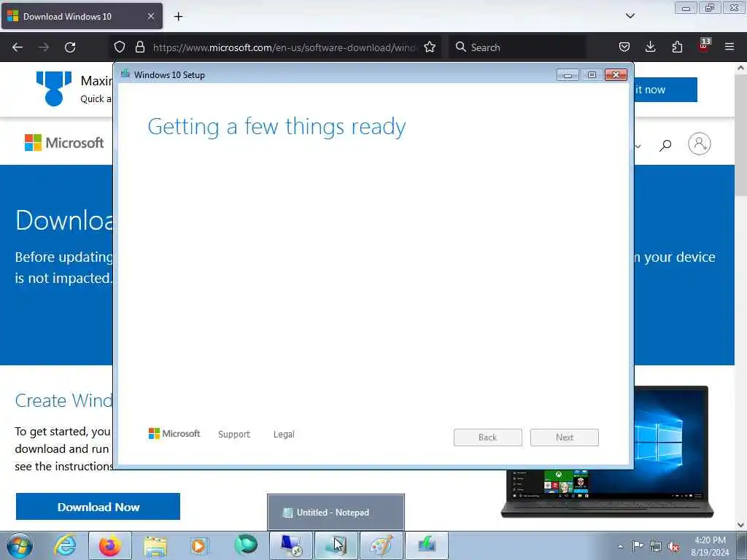
Task: Minimize the Windows 10 Setup window
Action: (568, 75)
